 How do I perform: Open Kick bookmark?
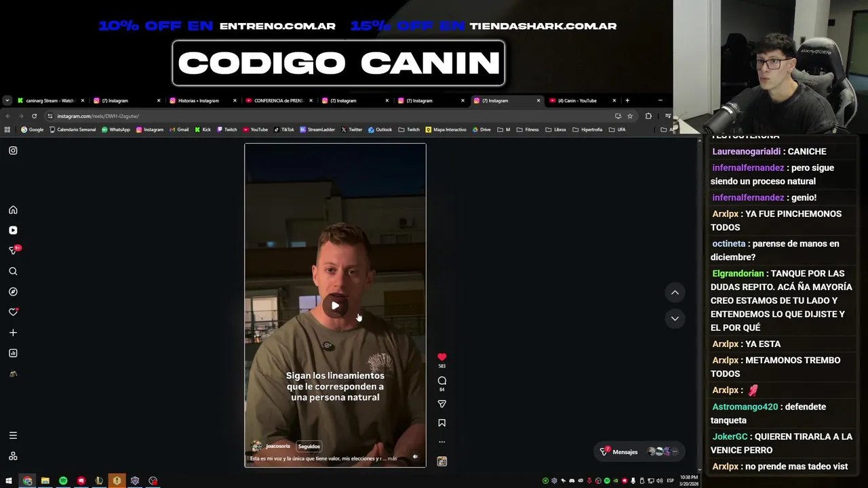pyautogui.click(x=203, y=129)
